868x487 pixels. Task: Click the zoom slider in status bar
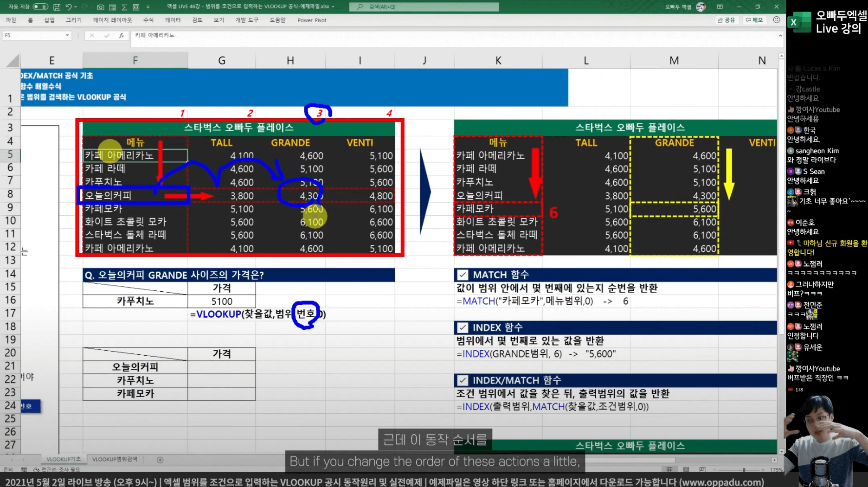pos(739,470)
